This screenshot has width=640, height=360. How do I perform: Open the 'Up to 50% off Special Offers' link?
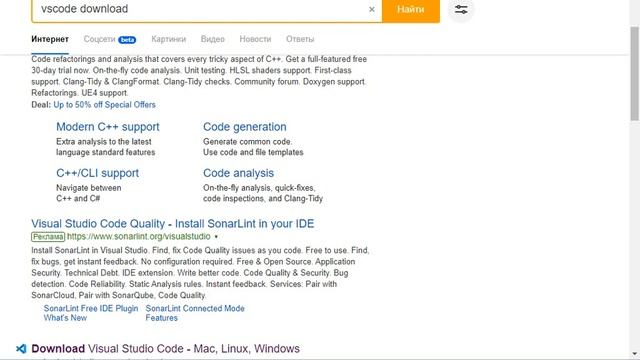[x=104, y=104]
